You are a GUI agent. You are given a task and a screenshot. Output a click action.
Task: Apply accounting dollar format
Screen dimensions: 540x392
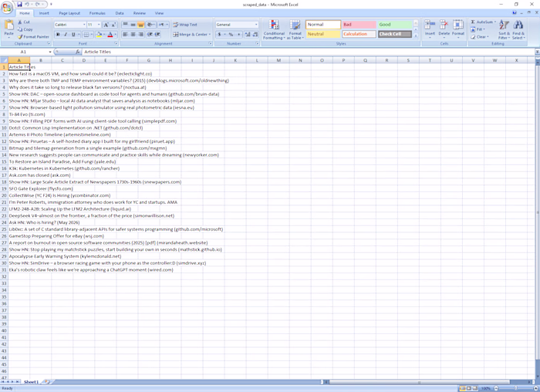click(219, 35)
